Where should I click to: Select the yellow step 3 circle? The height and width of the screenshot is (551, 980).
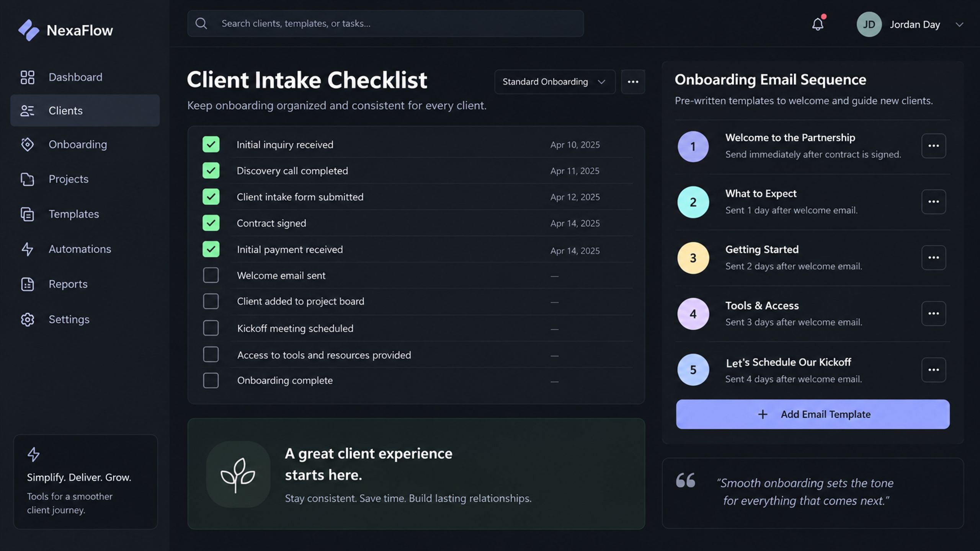tap(693, 258)
